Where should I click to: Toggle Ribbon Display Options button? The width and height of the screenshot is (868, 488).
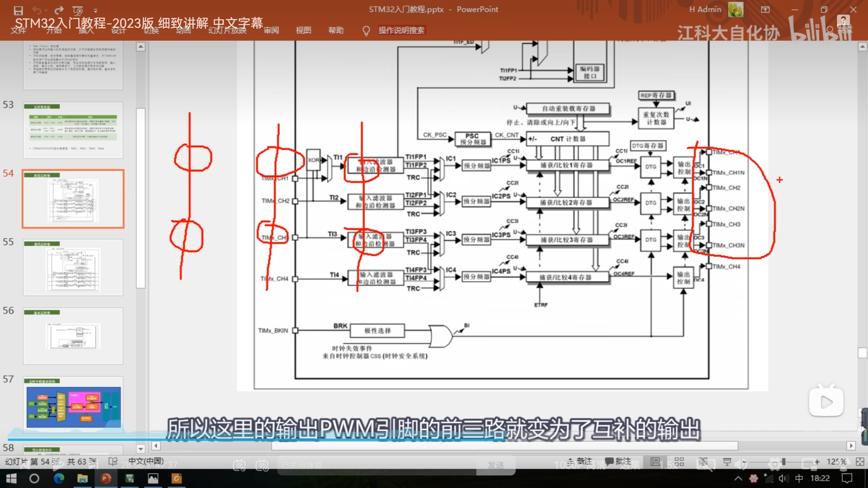(x=765, y=9)
